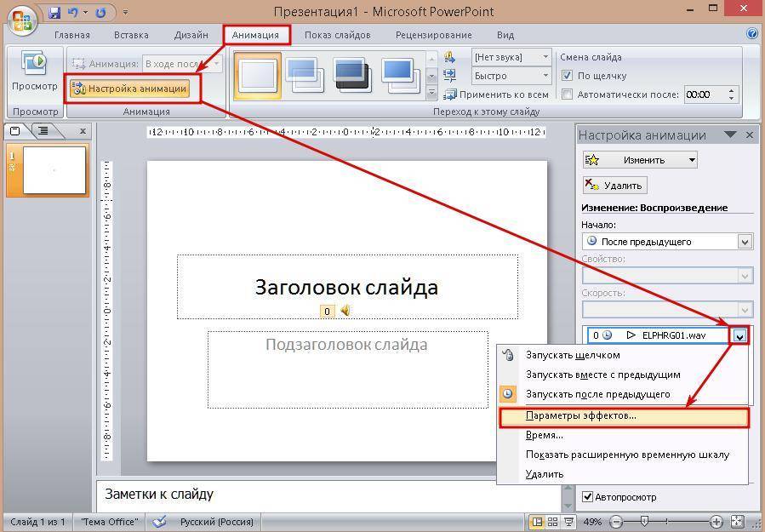Click the zoom slider handle
Screen dimensions: 765x532
pos(644,521)
